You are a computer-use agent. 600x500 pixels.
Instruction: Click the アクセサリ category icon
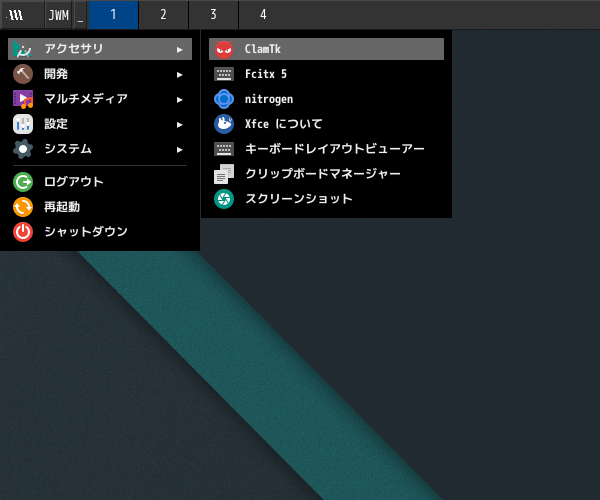click(23, 49)
